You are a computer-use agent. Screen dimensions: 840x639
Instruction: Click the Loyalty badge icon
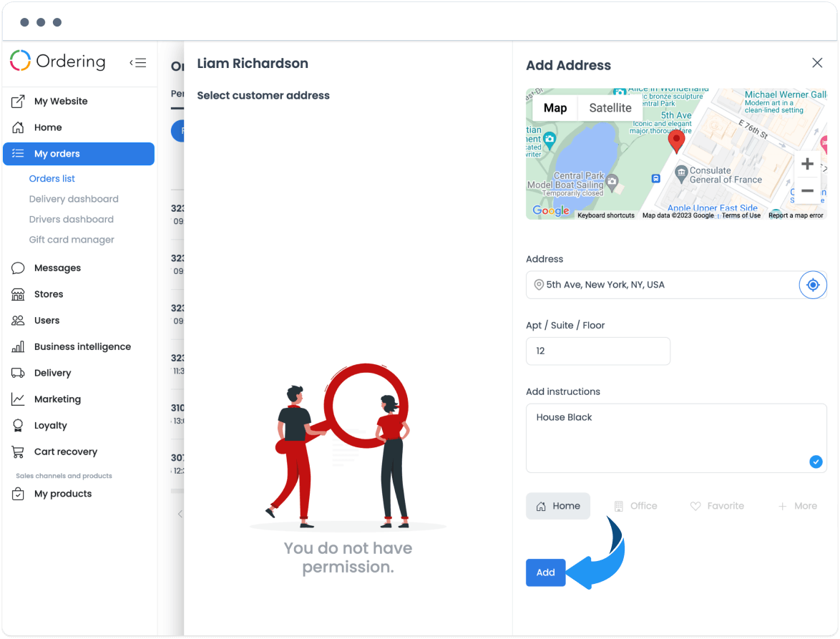pos(18,425)
